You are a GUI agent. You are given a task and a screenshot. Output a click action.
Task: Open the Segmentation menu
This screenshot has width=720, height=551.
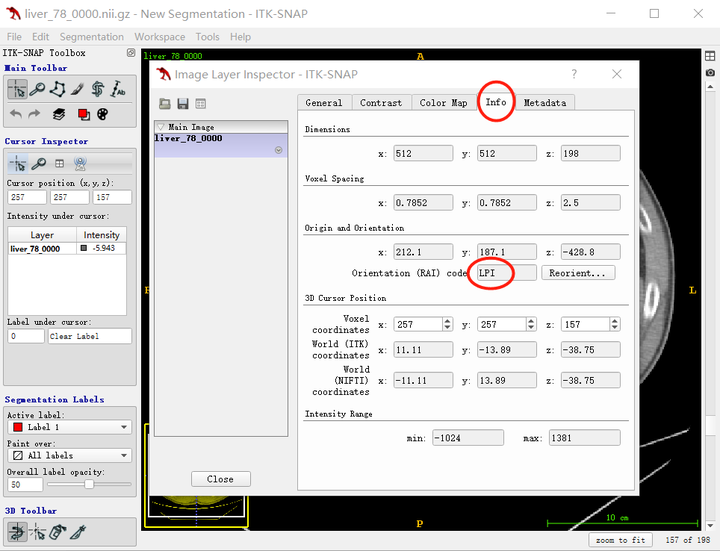tap(92, 37)
